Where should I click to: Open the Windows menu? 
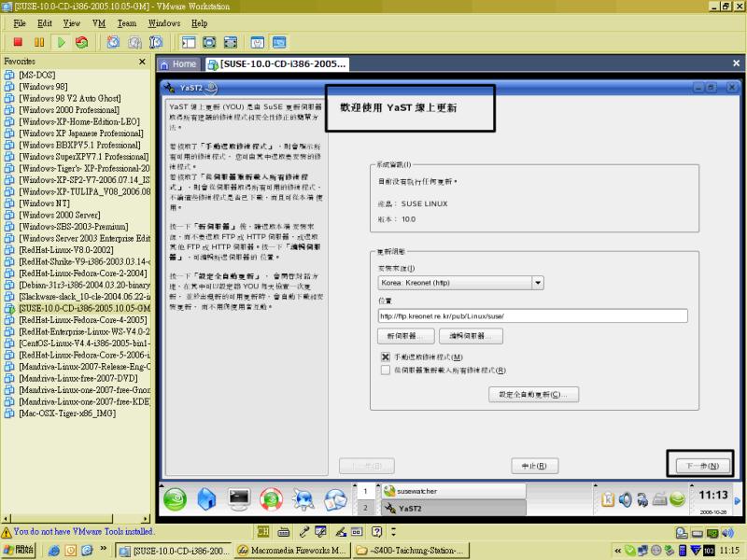[x=164, y=23]
